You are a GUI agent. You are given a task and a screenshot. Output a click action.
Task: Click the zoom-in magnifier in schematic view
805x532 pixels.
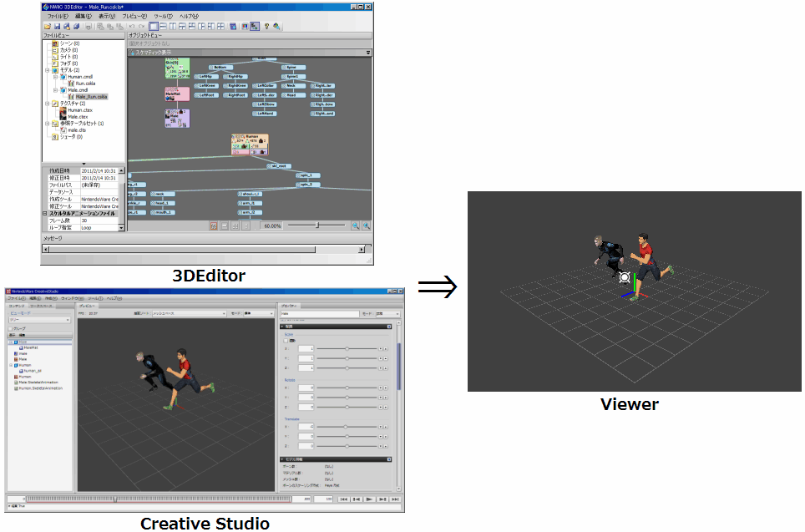366,225
